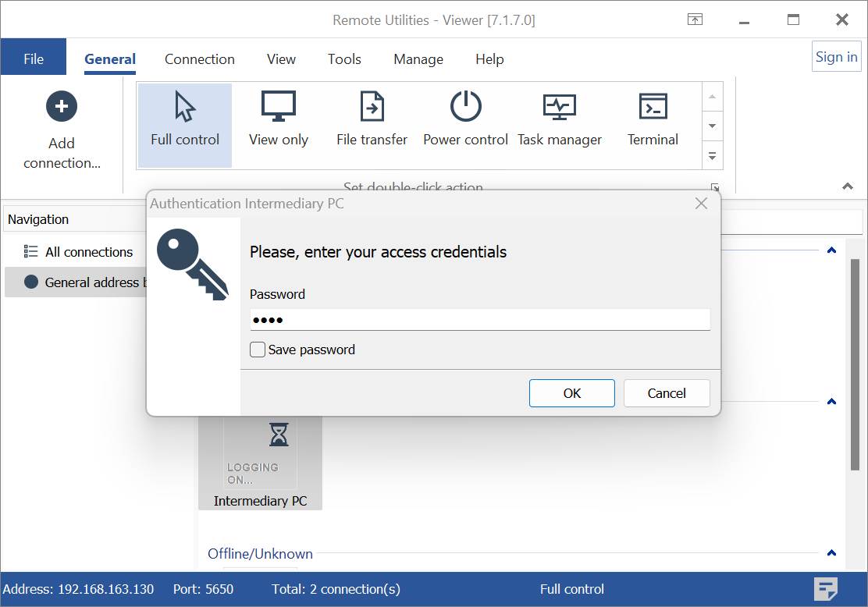This screenshot has width=868, height=607.
Task: Select the Full control mode icon
Action: (x=185, y=108)
